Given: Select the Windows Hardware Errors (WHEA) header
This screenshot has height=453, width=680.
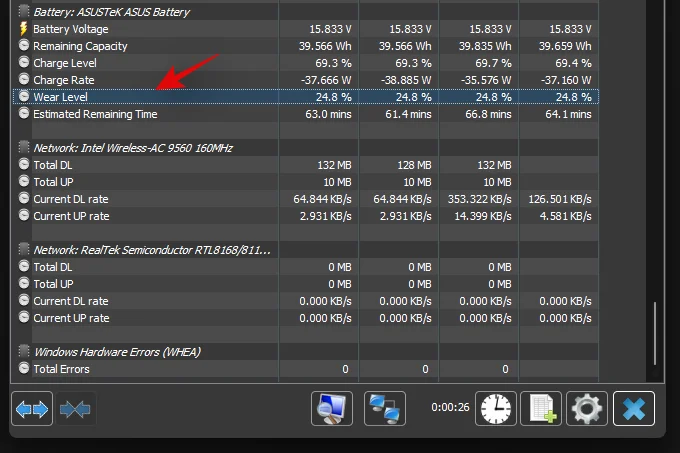Looking at the screenshot, I should pos(117,352).
